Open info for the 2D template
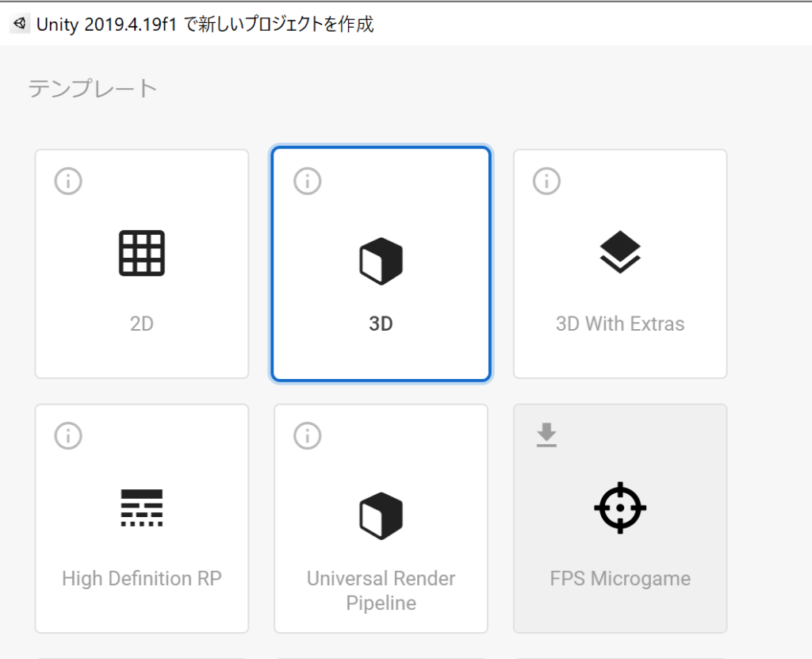The image size is (812, 659). [x=68, y=182]
